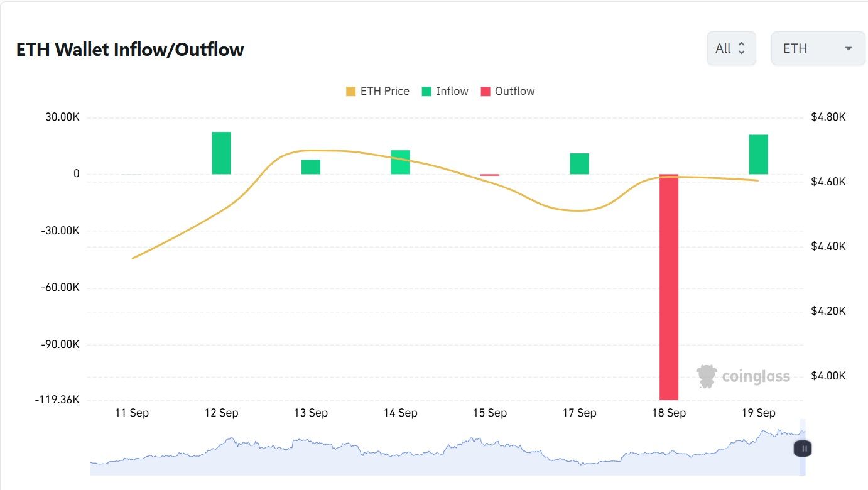Click the dropdown chevron beside ETH selector
Screen dimensions: 868x490
tap(849, 48)
